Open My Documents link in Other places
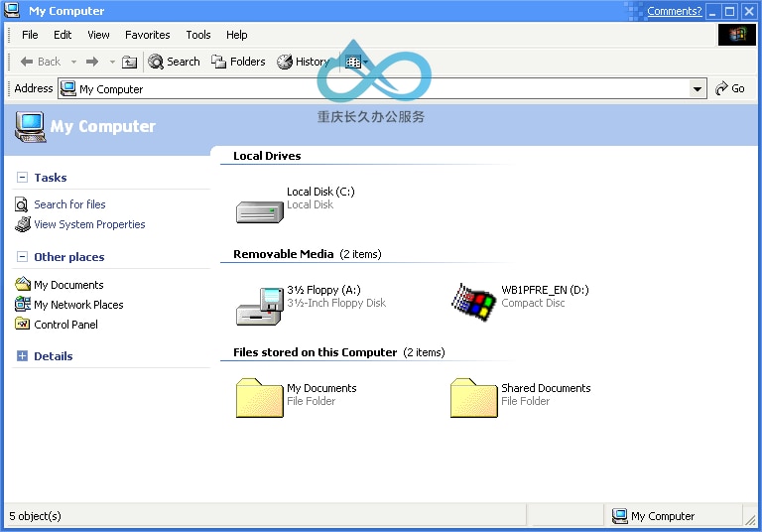This screenshot has height=532, width=762. [x=68, y=285]
